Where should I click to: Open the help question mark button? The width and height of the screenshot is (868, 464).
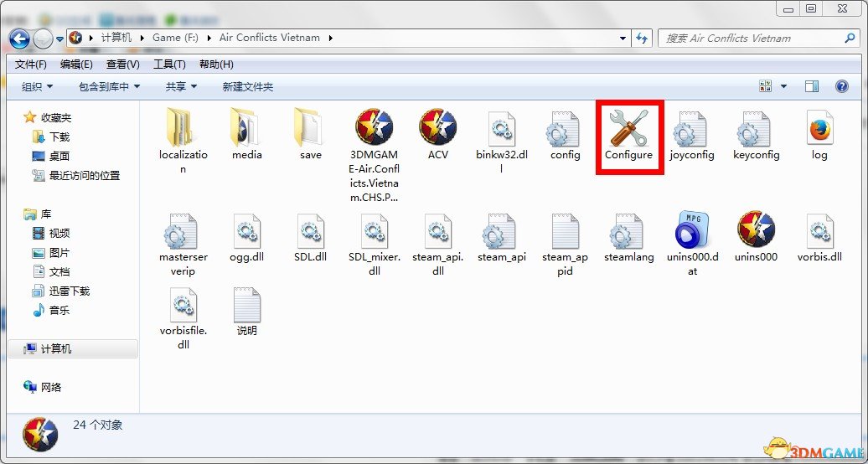click(841, 86)
